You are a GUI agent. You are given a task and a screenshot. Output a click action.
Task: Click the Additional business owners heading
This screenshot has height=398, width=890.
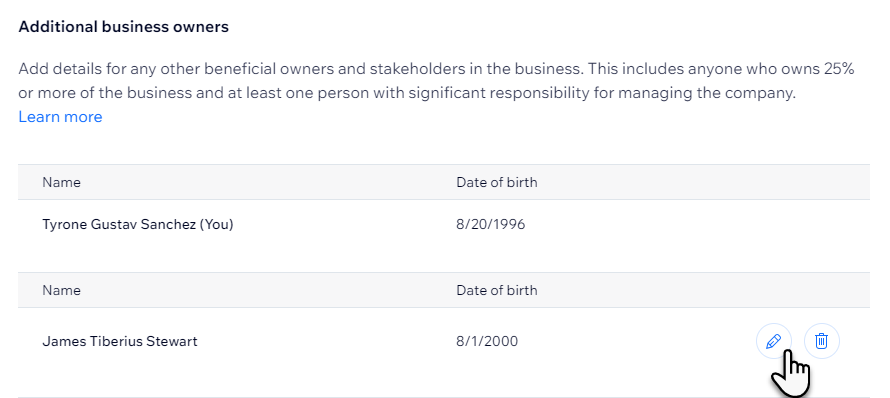[124, 27]
